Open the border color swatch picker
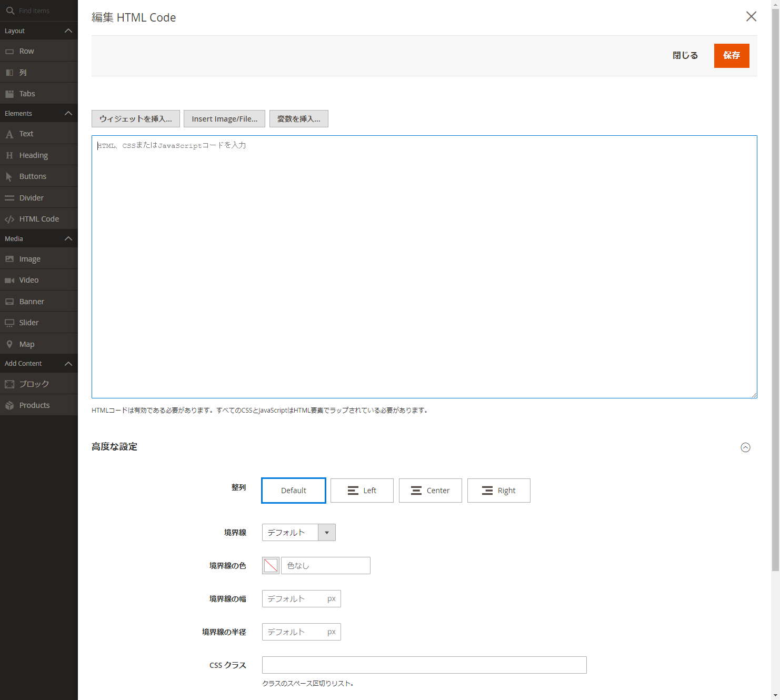This screenshot has width=780, height=700. coord(271,566)
